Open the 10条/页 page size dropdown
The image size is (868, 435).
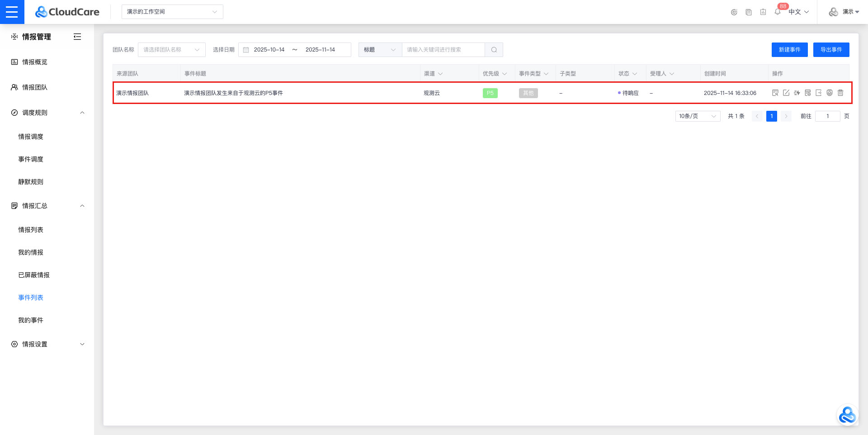coord(698,116)
